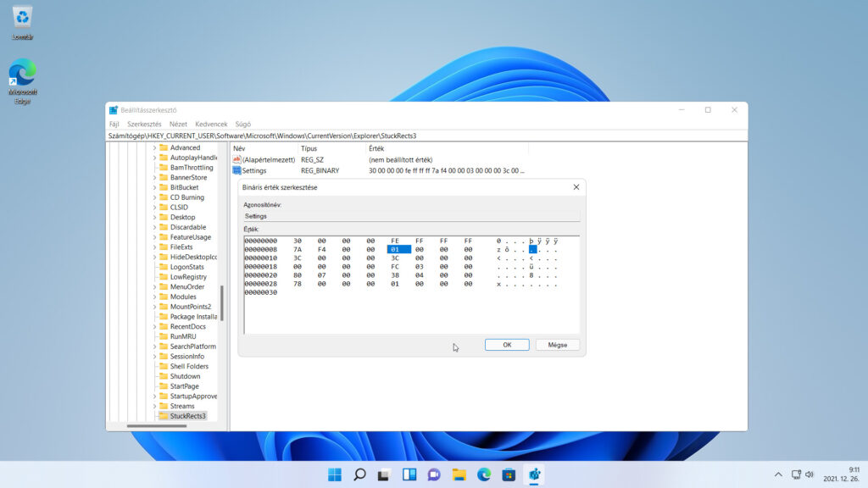The height and width of the screenshot is (488, 868).
Task: Close the binary value edit dialog
Action: [x=576, y=187]
